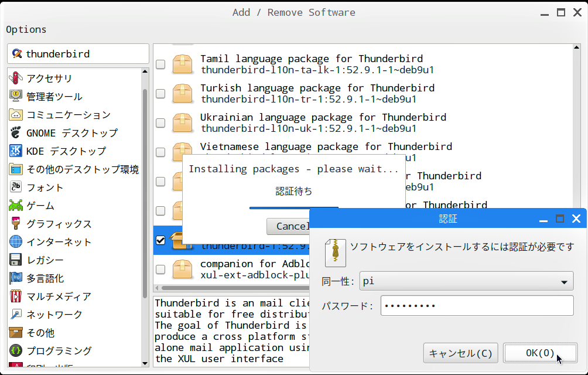Click the xul-ext-adblock-plus package icon
588x375 pixels.
point(182,270)
